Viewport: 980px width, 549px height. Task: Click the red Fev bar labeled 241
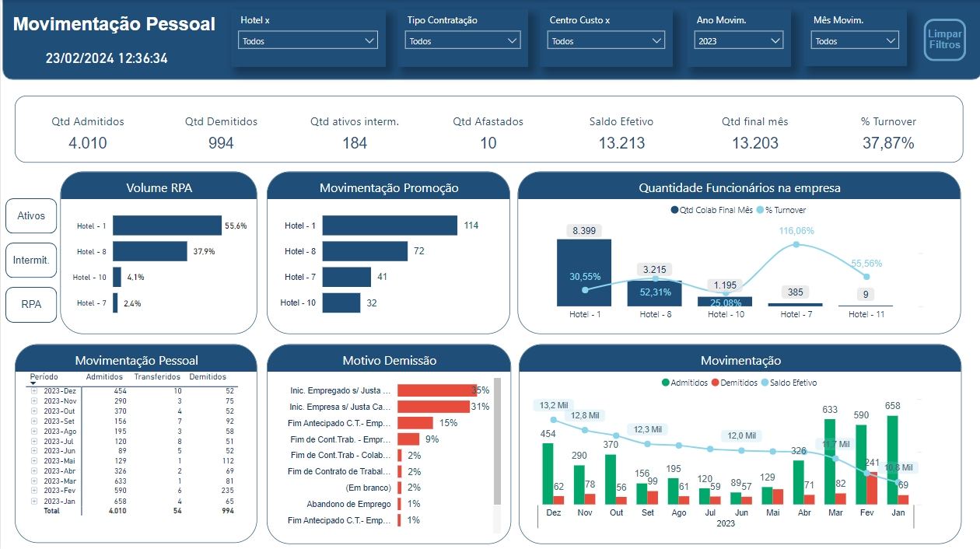[872, 488]
